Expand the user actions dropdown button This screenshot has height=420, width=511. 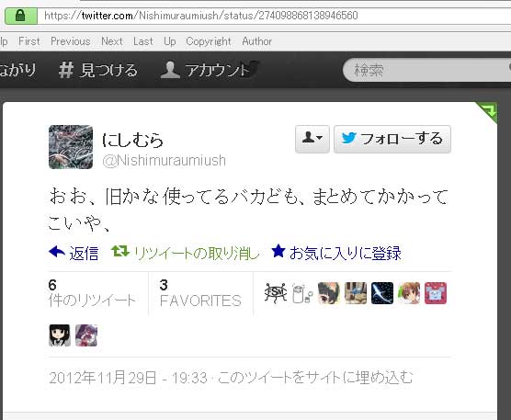[312, 139]
